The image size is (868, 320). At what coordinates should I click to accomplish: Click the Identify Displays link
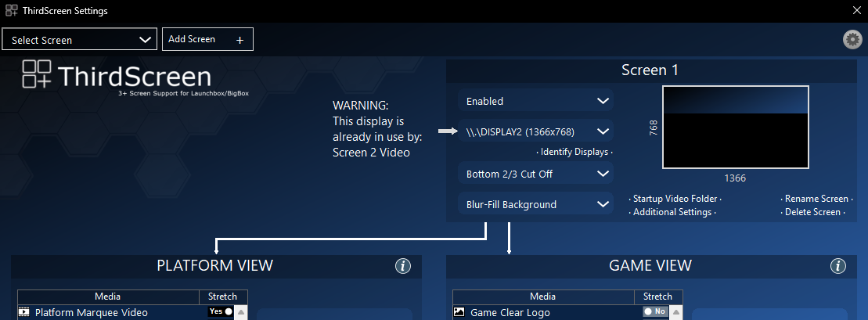(x=574, y=152)
